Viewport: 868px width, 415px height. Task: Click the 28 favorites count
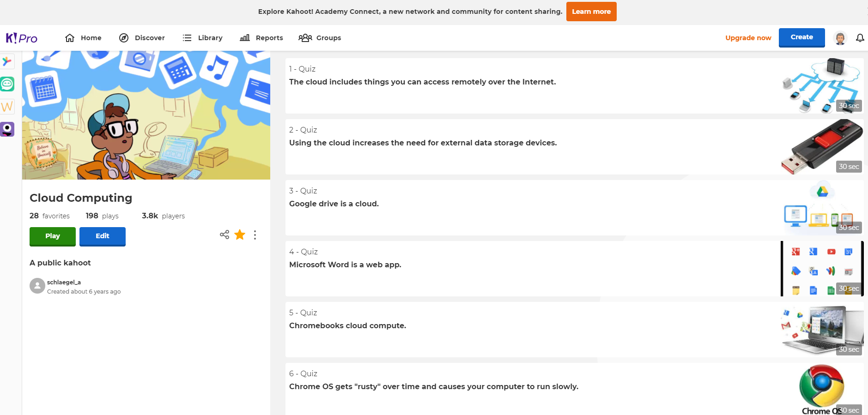[x=49, y=216]
